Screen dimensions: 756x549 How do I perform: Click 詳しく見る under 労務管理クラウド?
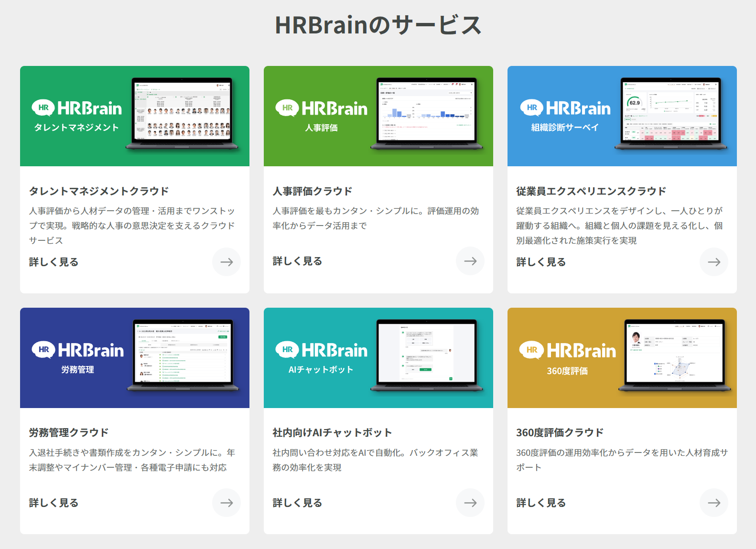click(x=54, y=503)
